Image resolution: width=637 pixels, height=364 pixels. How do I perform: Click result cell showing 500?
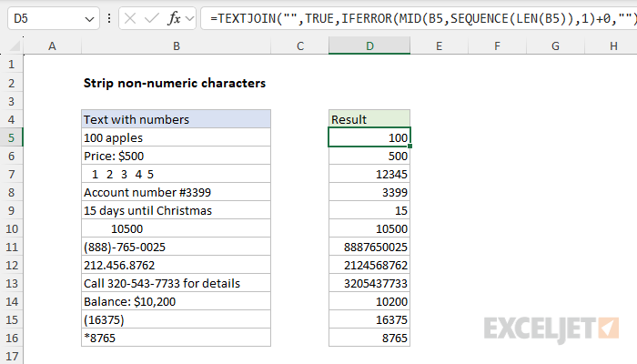(x=369, y=156)
